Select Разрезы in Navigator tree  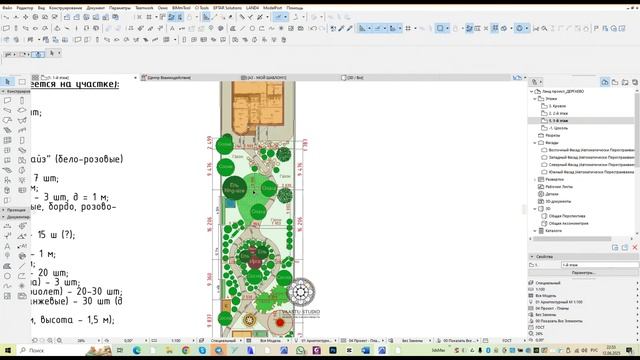click(x=552, y=136)
